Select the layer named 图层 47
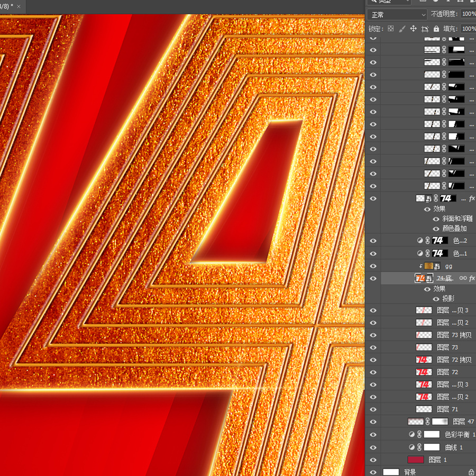This screenshot has width=476, height=476. pyautogui.click(x=463, y=422)
